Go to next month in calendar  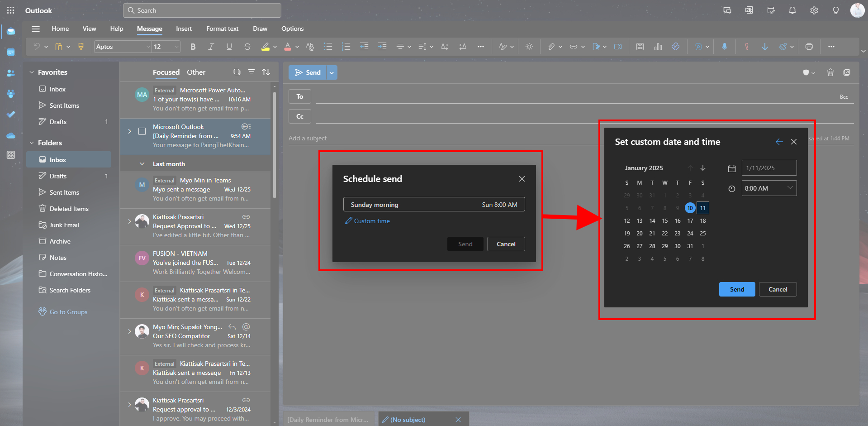(703, 168)
